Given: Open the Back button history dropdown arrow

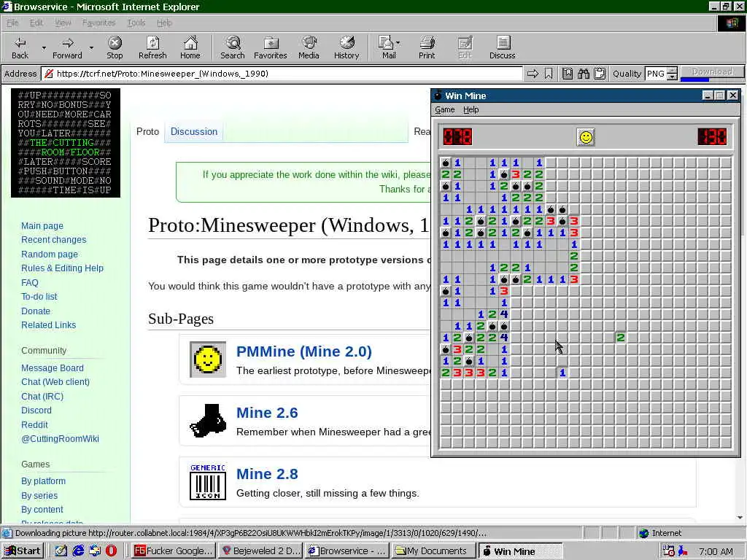Looking at the screenshot, I should [x=44, y=48].
